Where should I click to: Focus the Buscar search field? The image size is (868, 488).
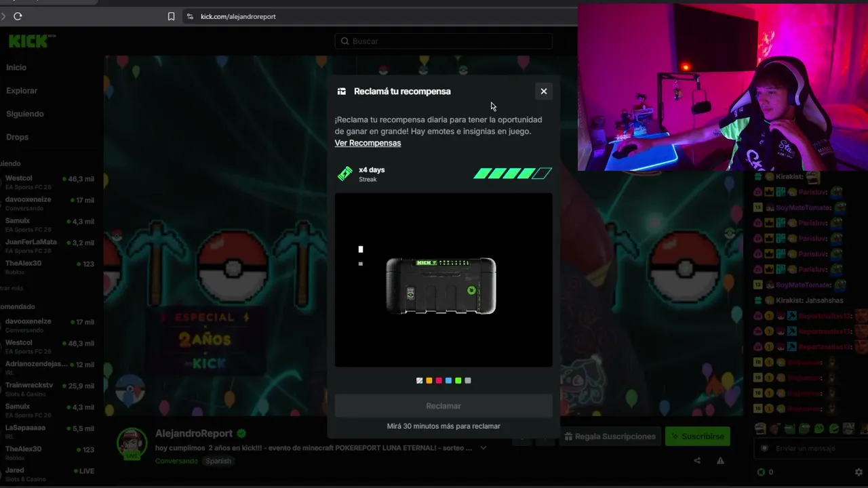(x=443, y=41)
